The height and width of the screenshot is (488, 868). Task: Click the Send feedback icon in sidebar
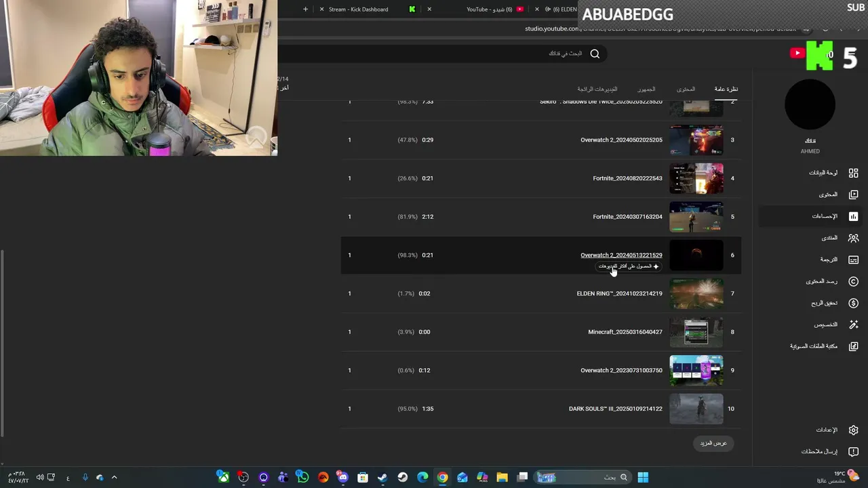click(853, 451)
